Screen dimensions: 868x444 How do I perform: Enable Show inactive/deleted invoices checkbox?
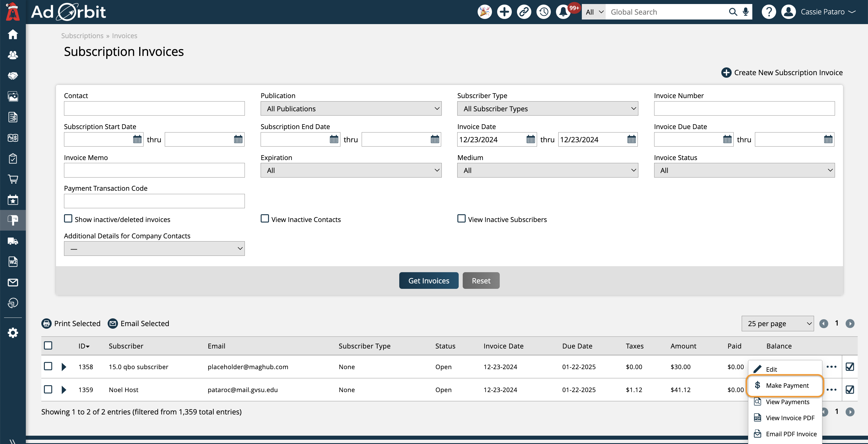click(x=68, y=219)
